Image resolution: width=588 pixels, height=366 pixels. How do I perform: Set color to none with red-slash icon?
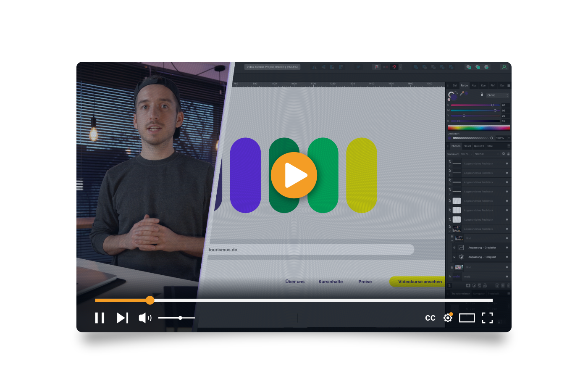(x=449, y=100)
